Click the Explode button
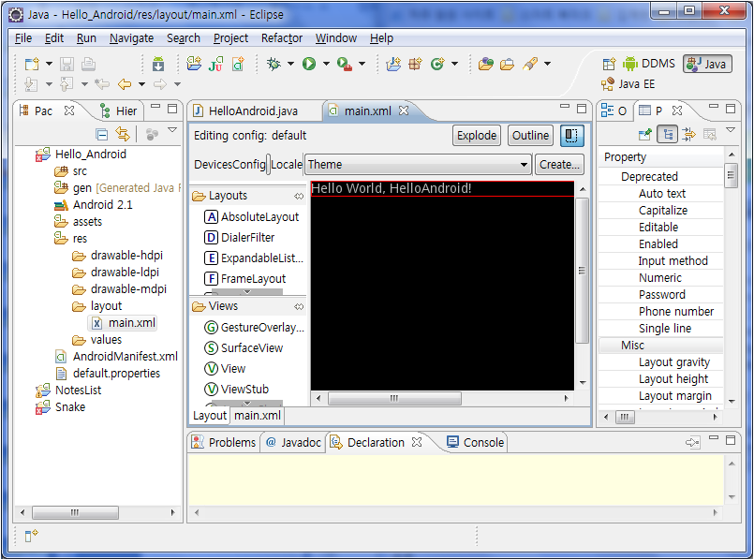 tap(477, 136)
